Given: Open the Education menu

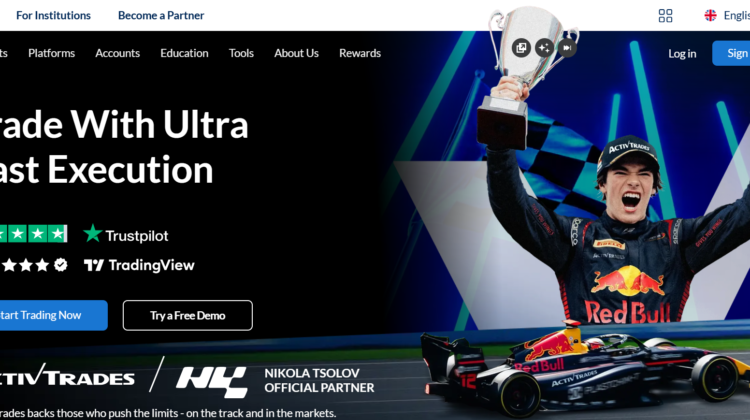Looking at the screenshot, I should pyautogui.click(x=184, y=53).
